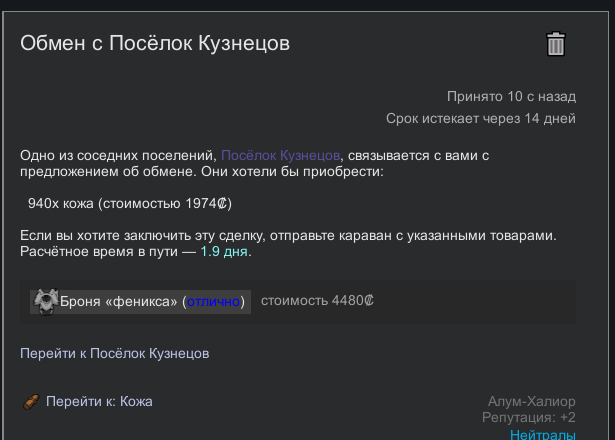The width and height of the screenshot is (615, 440).
Task: Click the Phoenix armor reward icon
Action: [45, 302]
